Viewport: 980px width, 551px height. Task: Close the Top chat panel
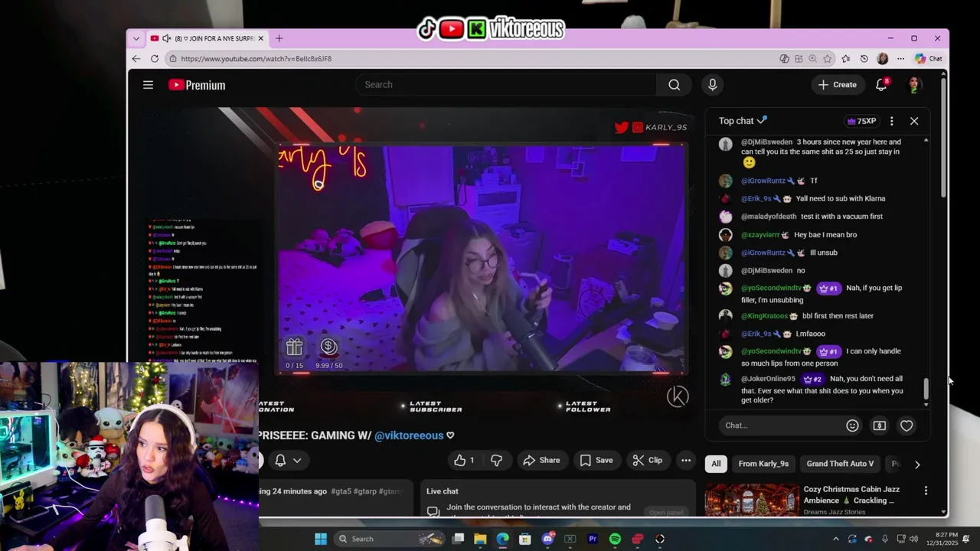914,121
